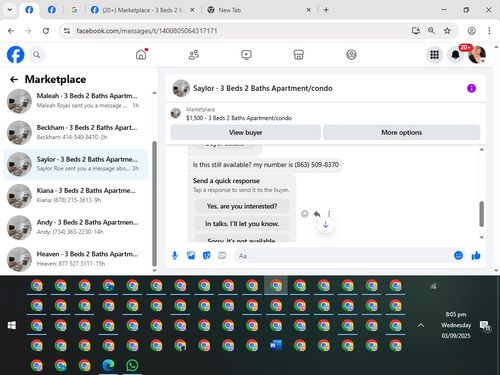Open the Friends icon in top navigation

click(194, 54)
